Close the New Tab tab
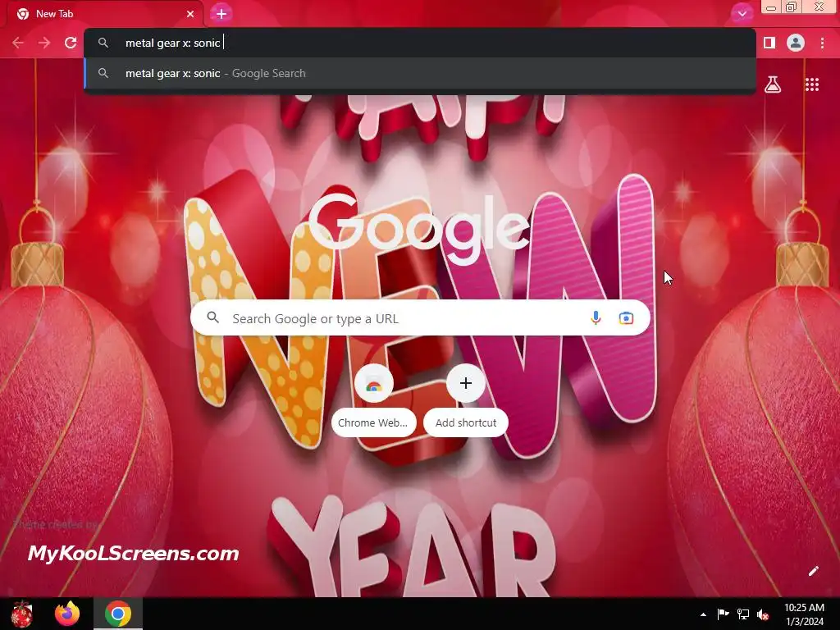Image resolution: width=840 pixels, height=630 pixels. (x=190, y=14)
